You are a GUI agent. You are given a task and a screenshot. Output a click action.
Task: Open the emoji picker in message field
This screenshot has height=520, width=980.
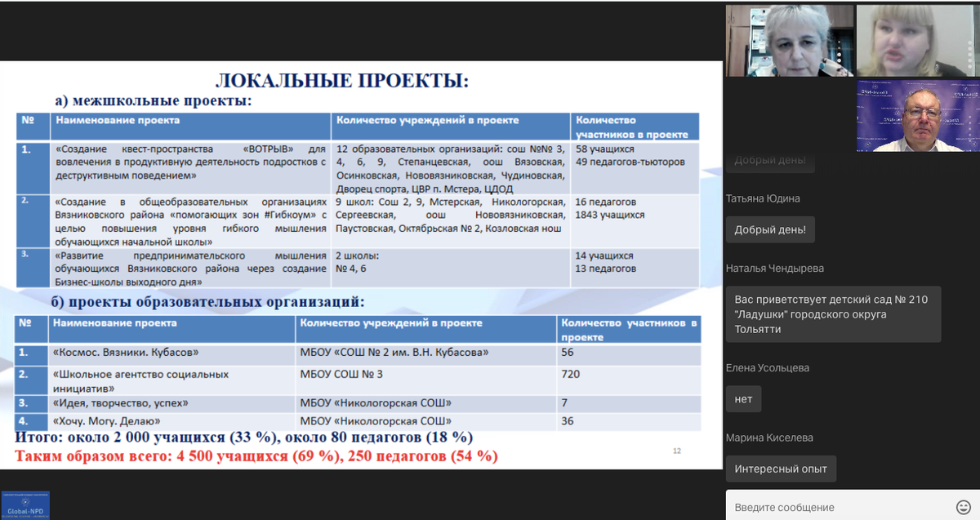(x=963, y=507)
